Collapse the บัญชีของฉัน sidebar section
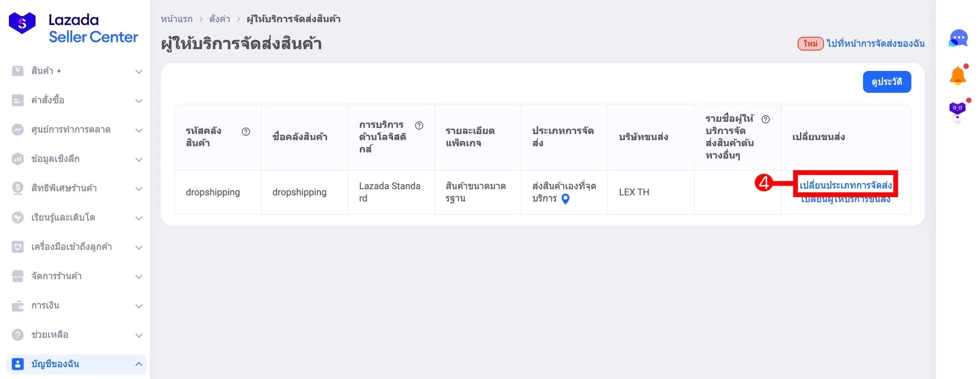This screenshot has height=379, width=980. [x=138, y=364]
